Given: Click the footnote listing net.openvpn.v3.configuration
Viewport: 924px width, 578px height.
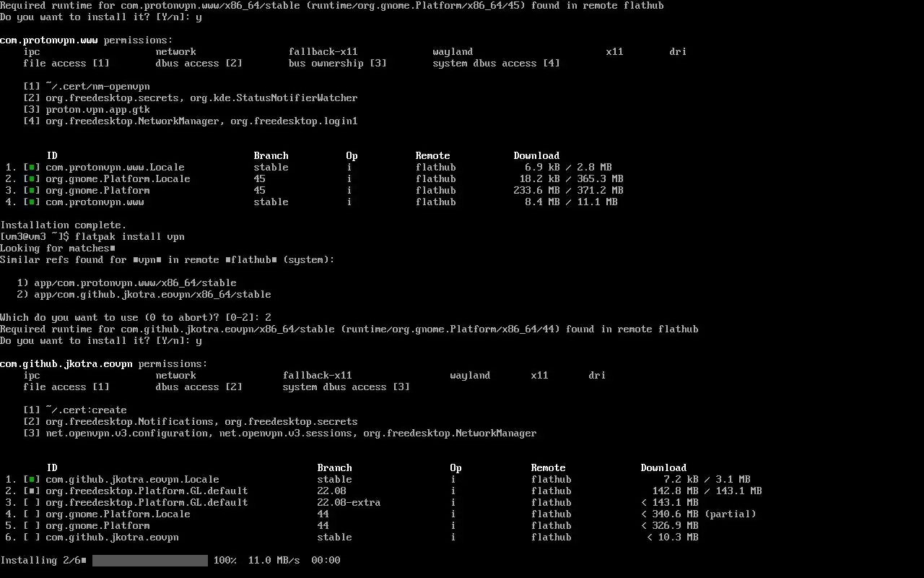Looking at the screenshot, I should tap(280, 433).
